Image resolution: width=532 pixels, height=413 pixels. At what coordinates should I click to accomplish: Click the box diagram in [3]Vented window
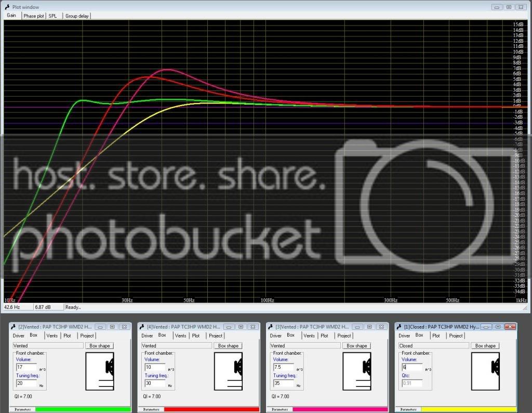pos(357,371)
